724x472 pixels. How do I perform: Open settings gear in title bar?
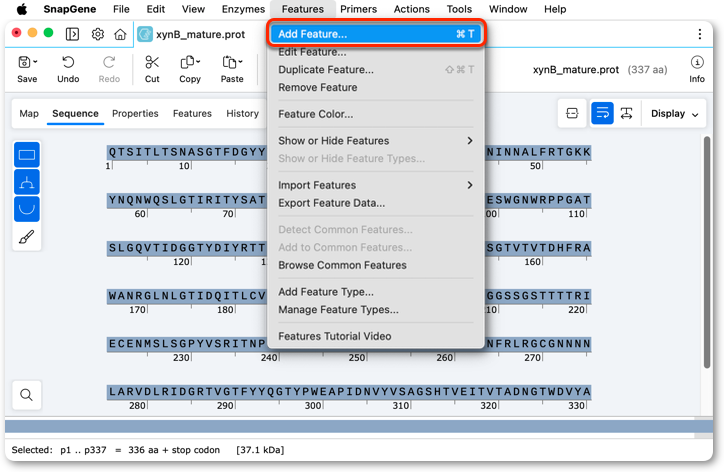click(97, 34)
